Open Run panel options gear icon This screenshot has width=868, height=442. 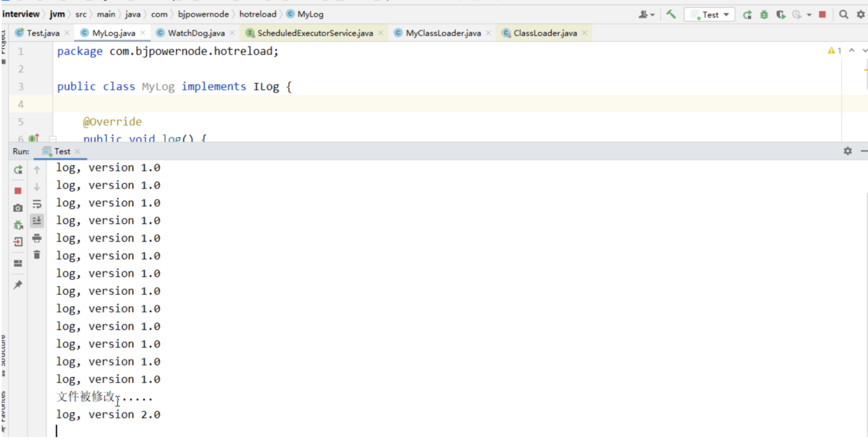(x=848, y=151)
